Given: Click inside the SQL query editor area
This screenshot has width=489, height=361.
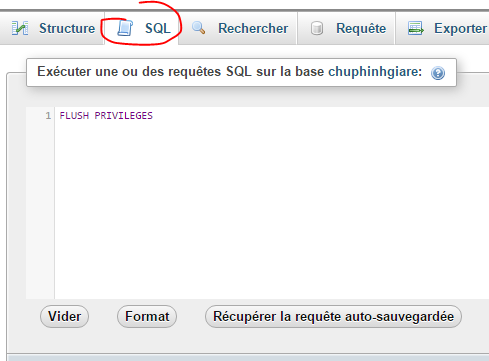Looking at the screenshot, I should [272, 203].
